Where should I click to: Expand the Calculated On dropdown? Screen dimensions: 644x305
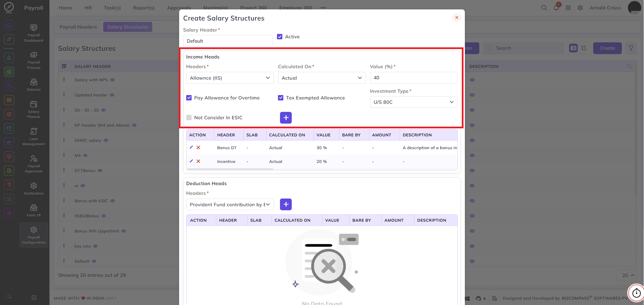pos(322,78)
